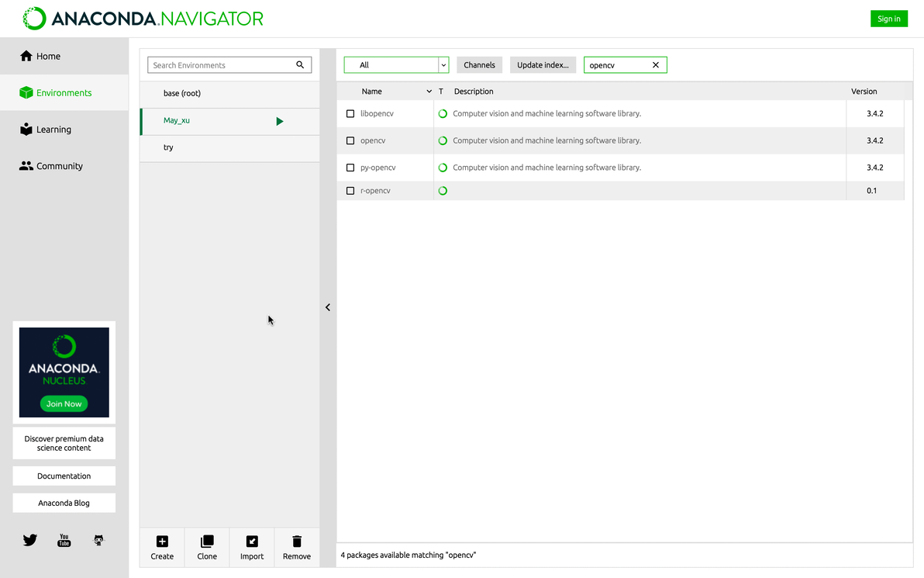This screenshot has height=578, width=924.
Task: Click the green circle icon for py-opencv
Action: tap(443, 168)
